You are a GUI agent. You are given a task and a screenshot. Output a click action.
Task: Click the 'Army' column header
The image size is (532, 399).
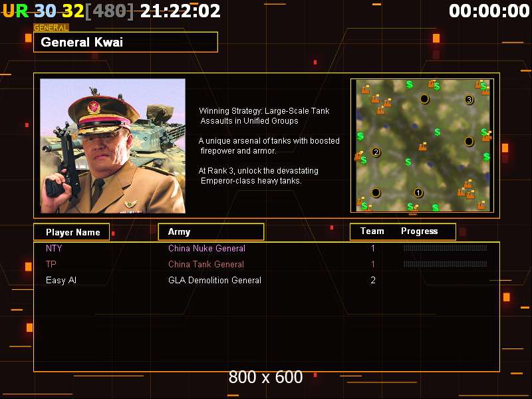coord(211,231)
